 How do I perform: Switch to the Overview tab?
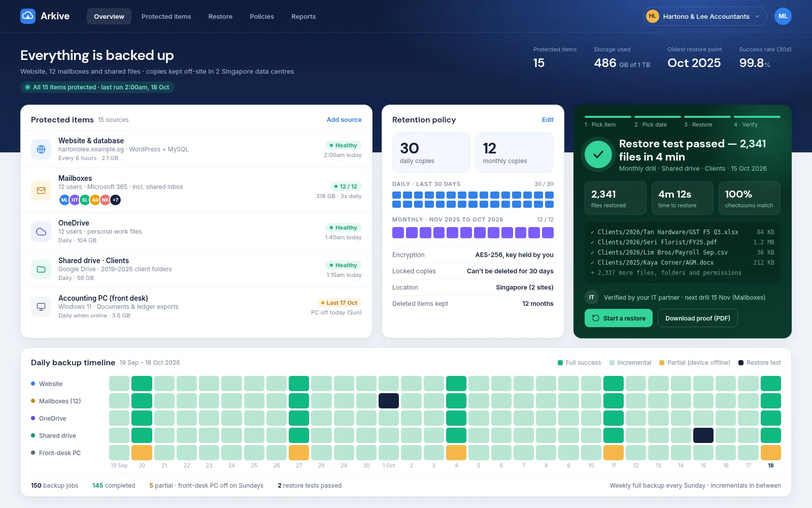point(109,16)
